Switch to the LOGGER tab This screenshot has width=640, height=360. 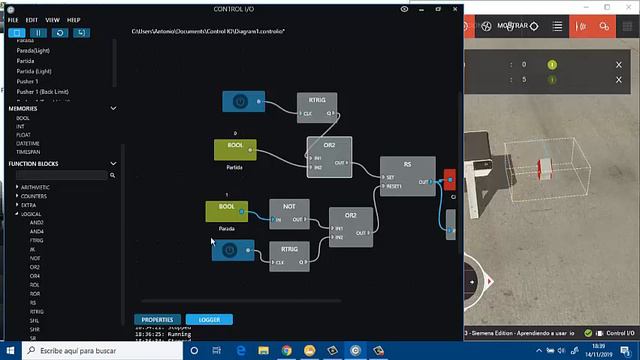(x=209, y=320)
